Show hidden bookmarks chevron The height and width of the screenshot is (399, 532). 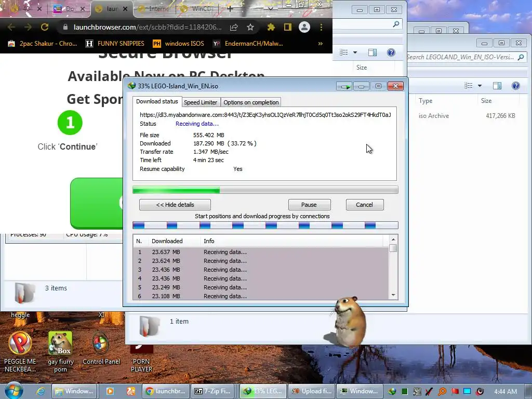point(320,44)
